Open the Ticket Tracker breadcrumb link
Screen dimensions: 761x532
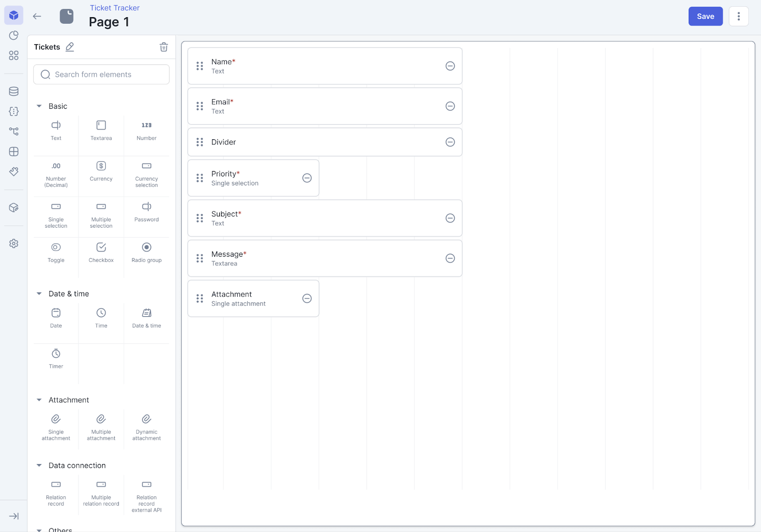tap(115, 8)
